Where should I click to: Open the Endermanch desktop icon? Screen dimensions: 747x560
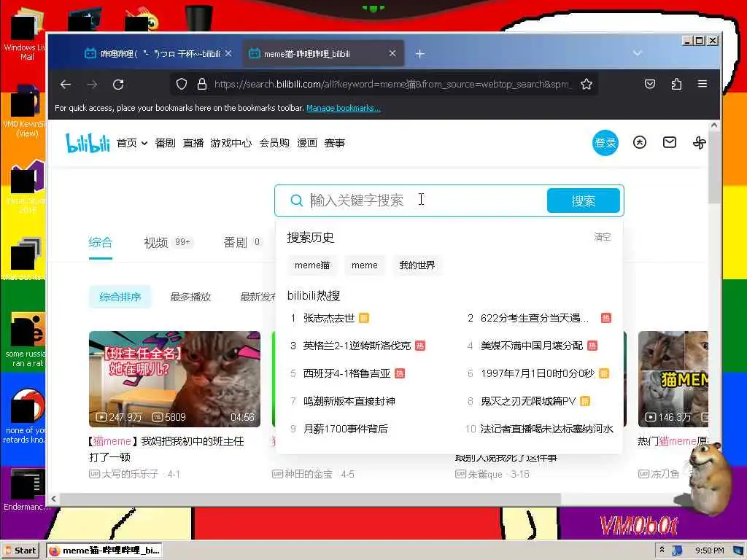(x=26, y=491)
